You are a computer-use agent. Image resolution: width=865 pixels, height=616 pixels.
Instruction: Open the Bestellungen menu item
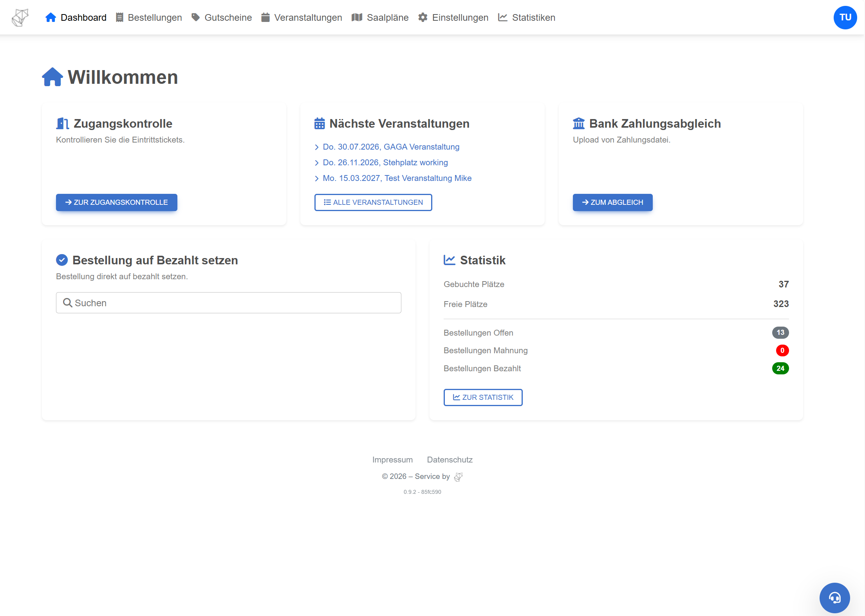coord(149,18)
